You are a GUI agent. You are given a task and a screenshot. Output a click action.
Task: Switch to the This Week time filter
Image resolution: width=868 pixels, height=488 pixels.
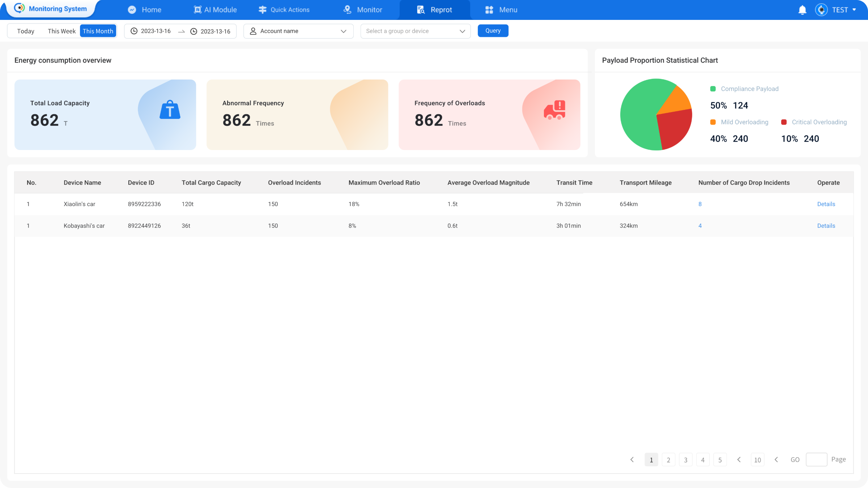(61, 31)
